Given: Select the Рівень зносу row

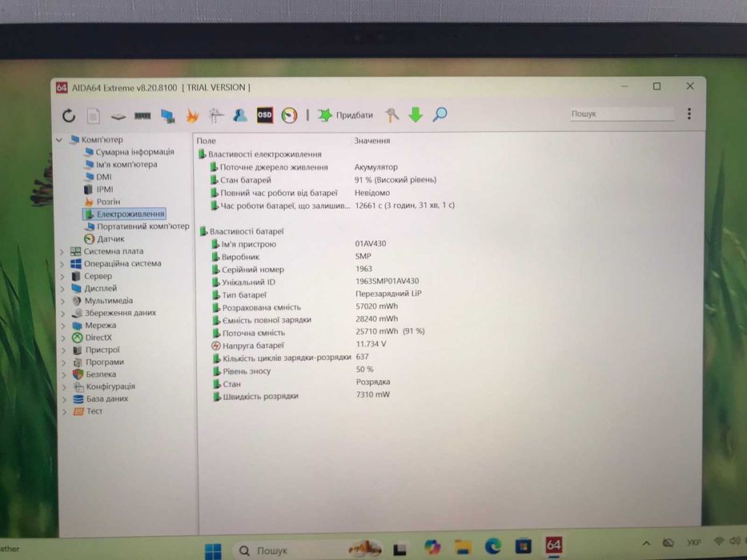Looking at the screenshot, I should [293, 370].
